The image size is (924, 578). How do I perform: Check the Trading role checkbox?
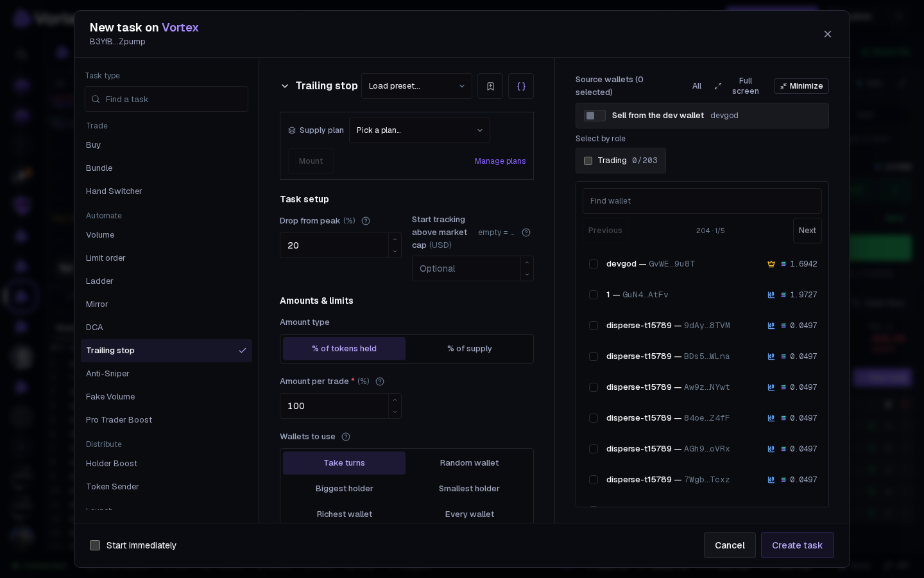tap(588, 161)
